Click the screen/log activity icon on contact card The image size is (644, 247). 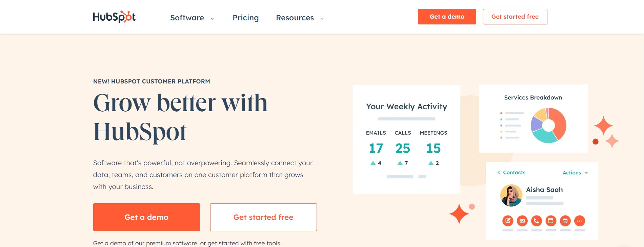pyautogui.click(x=551, y=221)
